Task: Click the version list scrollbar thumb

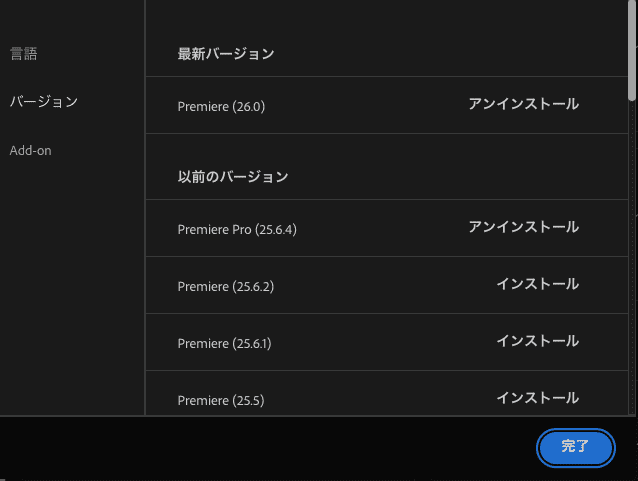Action: pos(632,50)
